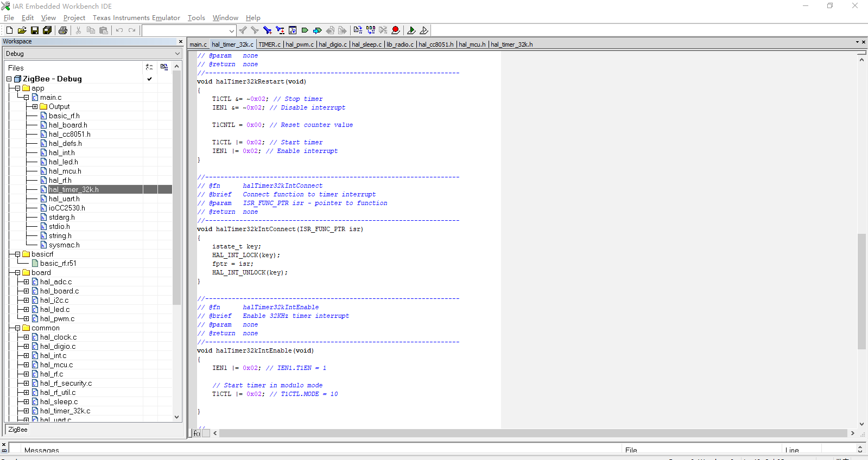The image size is (868, 460).
Task: Click the Navigate Backward toolbar icon
Action: click(330, 30)
